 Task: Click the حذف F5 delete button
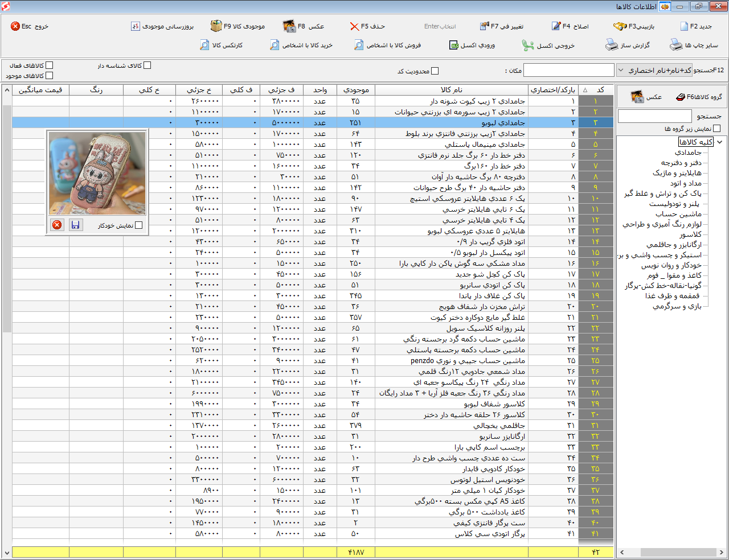pos(368,26)
